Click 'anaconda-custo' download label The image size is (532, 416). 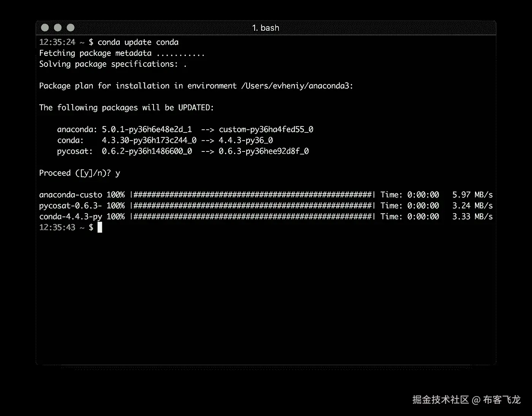click(71, 195)
